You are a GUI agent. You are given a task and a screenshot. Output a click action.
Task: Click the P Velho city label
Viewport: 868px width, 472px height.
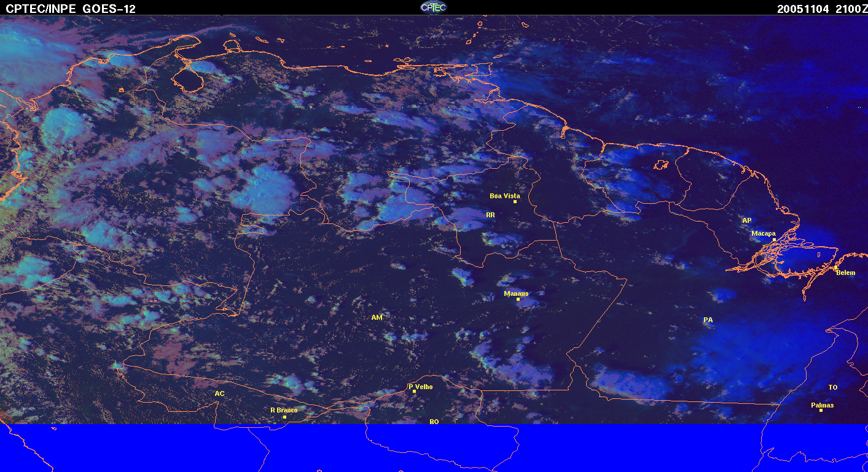click(421, 387)
